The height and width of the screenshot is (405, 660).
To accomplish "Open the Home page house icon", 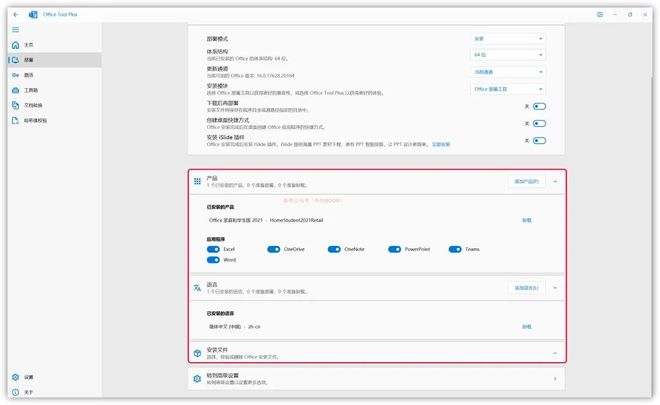I will click(15, 45).
